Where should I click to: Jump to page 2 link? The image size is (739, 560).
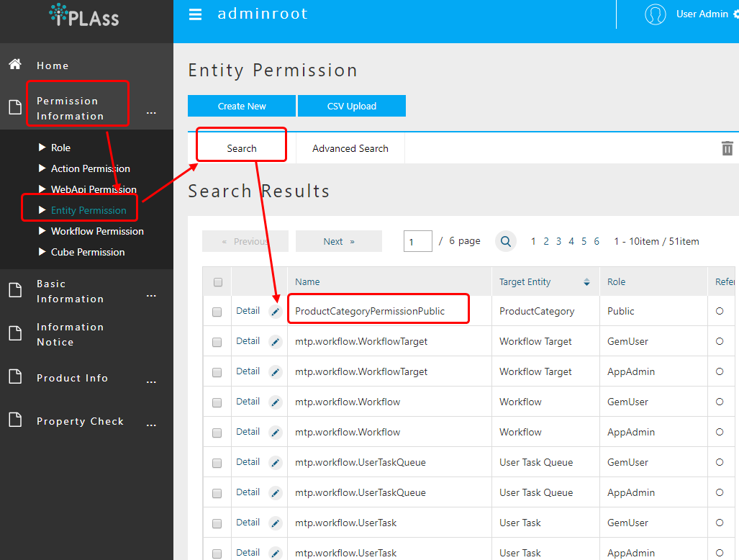coord(545,241)
